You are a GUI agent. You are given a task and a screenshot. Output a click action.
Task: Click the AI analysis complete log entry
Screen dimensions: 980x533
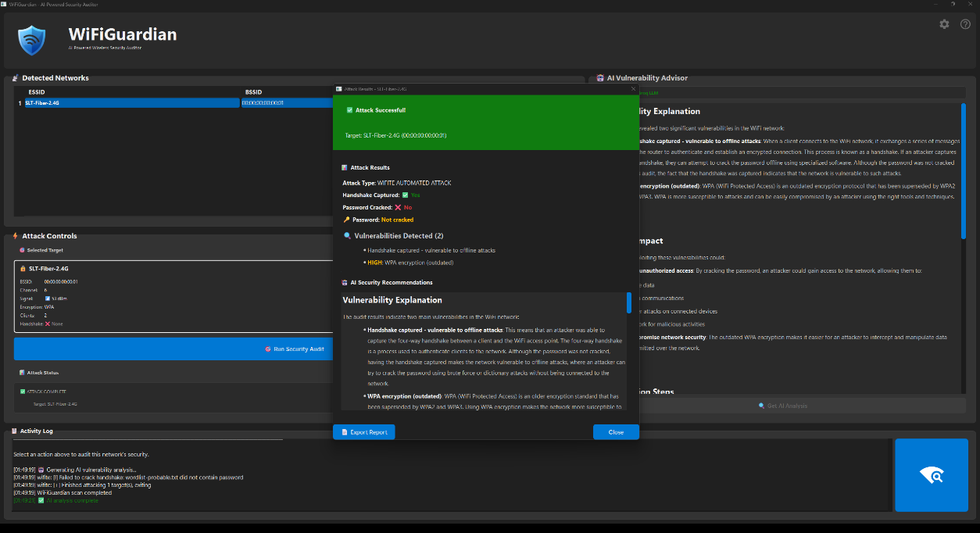coord(56,500)
